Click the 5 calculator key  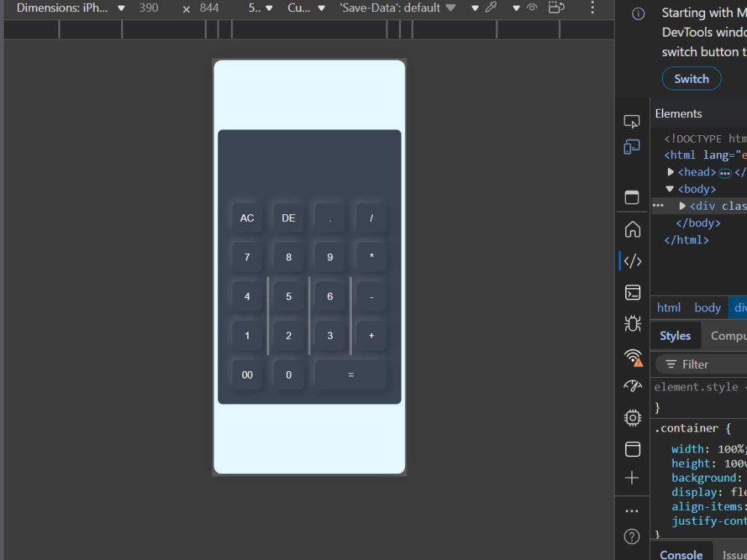tap(288, 296)
